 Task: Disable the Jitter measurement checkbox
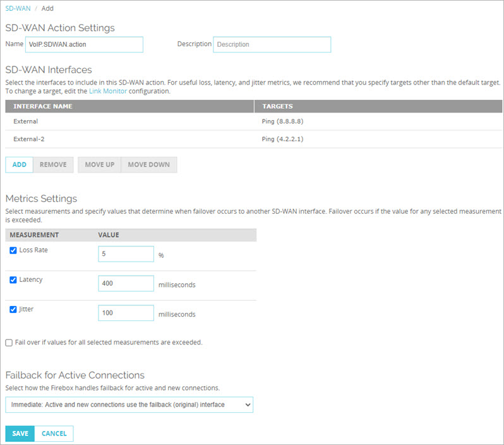click(13, 309)
